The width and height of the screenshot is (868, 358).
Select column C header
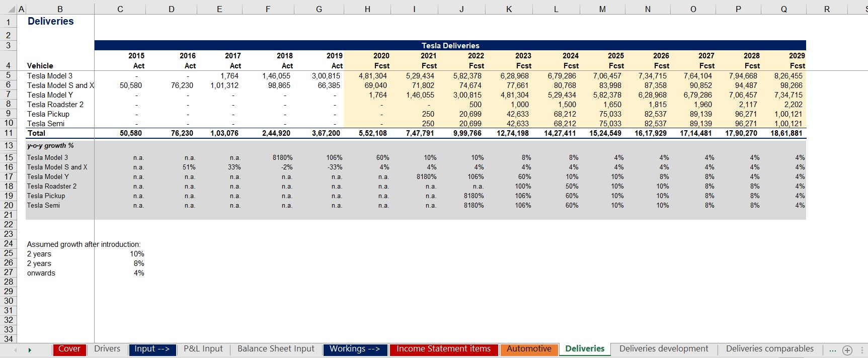120,9
